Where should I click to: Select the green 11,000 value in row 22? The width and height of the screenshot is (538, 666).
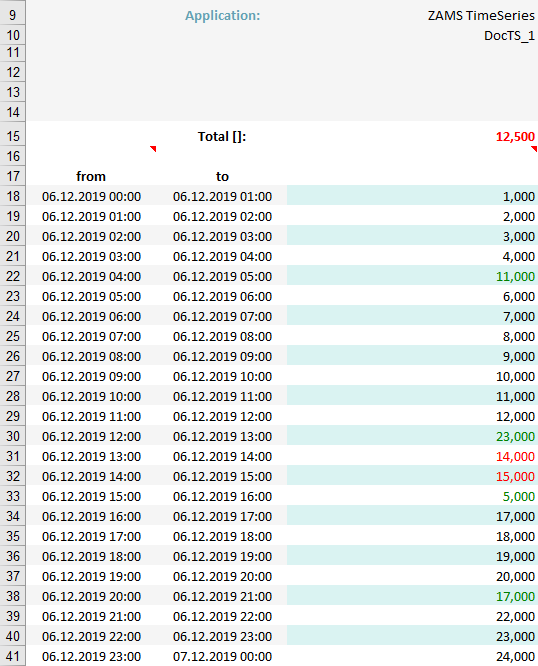pyautogui.click(x=515, y=277)
